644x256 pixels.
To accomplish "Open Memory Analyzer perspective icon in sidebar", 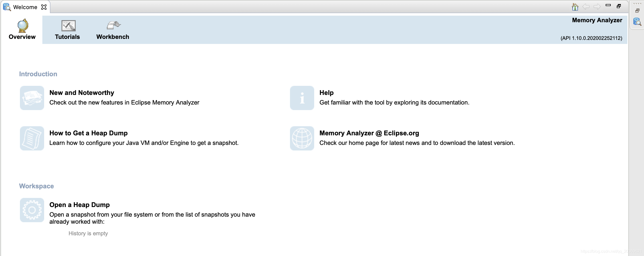I will (x=637, y=22).
